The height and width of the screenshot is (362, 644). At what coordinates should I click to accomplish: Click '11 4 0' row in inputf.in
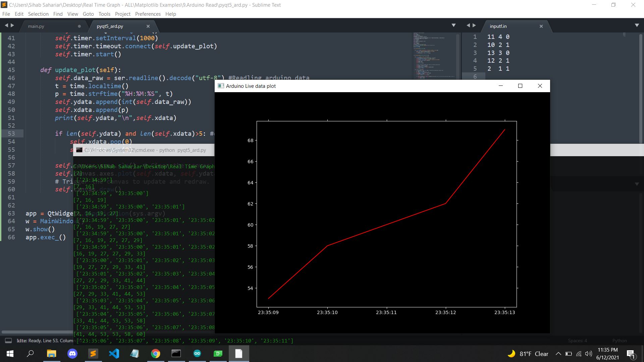point(498,37)
